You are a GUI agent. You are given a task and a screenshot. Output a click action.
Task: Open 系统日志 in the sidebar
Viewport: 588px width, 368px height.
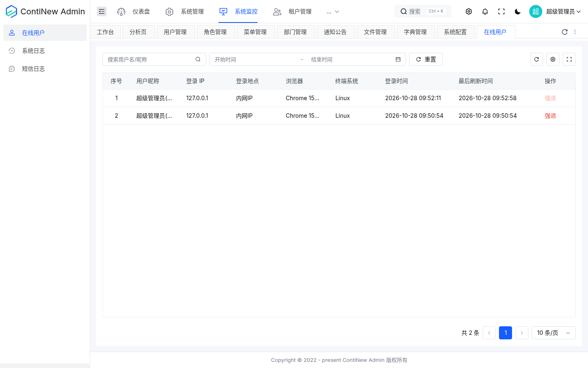click(x=45, y=51)
